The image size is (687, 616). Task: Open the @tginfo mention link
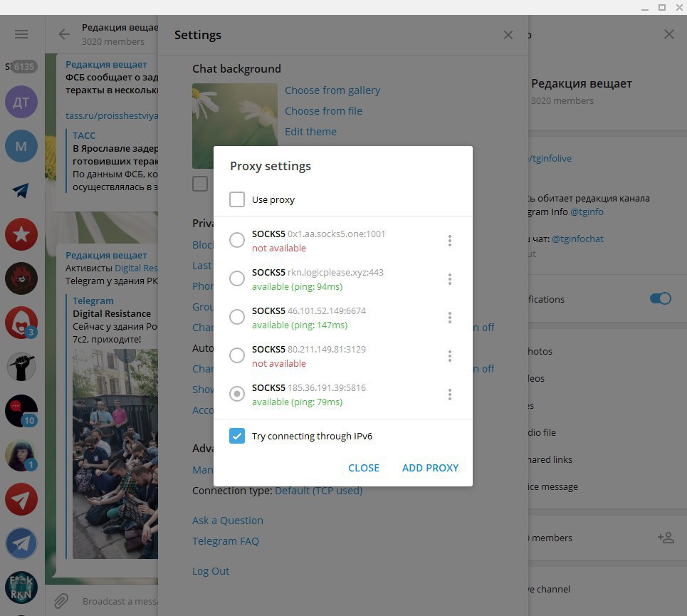coord(587,212)
